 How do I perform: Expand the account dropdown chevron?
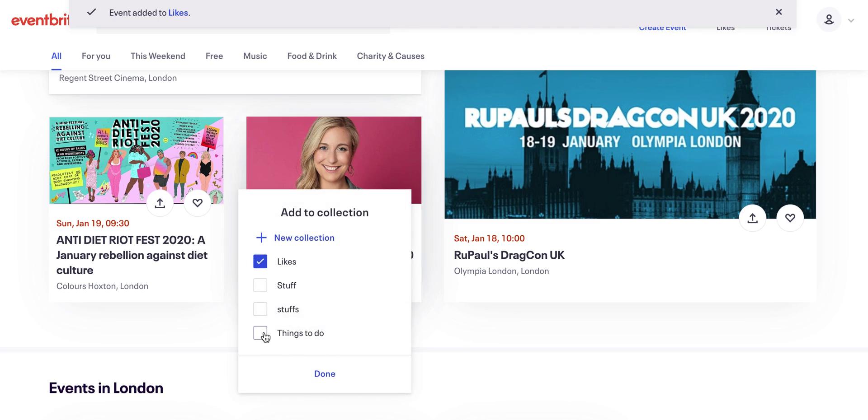851,20
